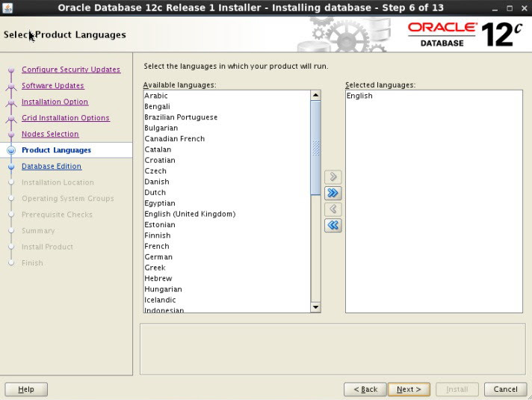Select Hebrew in Available languages

click(226, 278)
